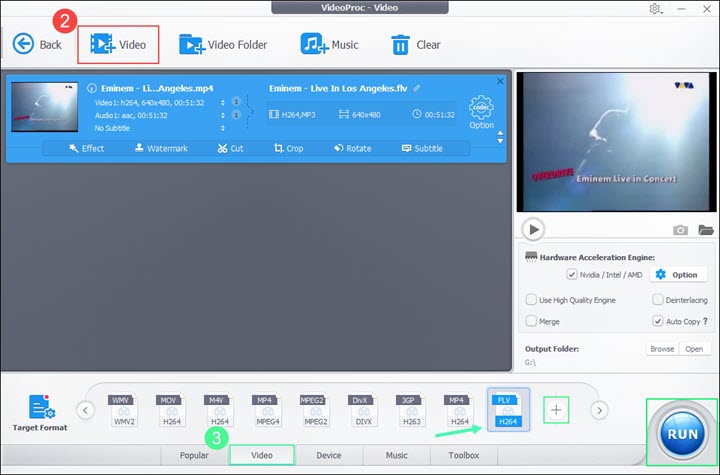This screenshot has height=475, width=720.
Task: Click the output codec H264,MP3
Action: [x=292, y=114]
